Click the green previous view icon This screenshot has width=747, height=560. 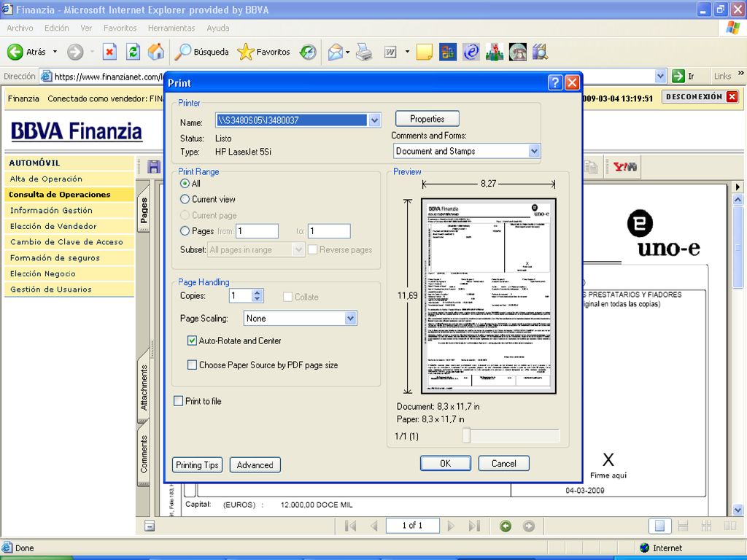[x=506, y=526]
